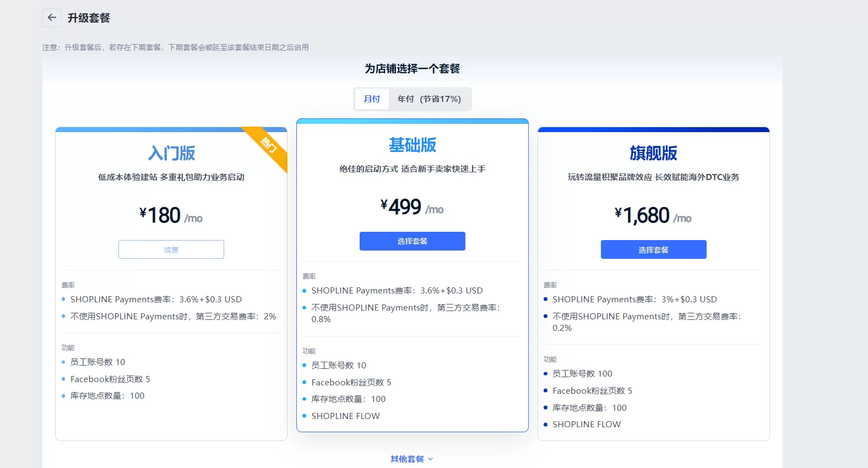The width and height of the screenshot is (868, 468).
Task: Click the 热门 ribbon badge on 入门版
Action: click(269, 145)
